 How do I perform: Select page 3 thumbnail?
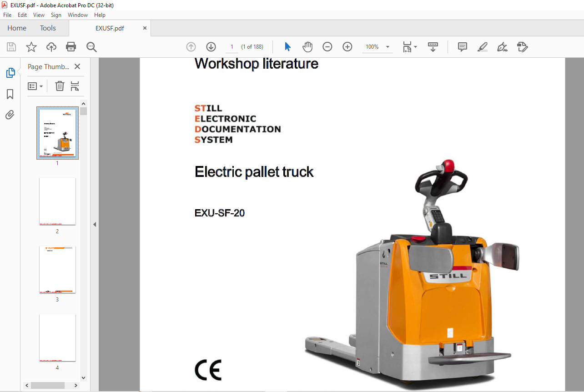pos(57,270)
